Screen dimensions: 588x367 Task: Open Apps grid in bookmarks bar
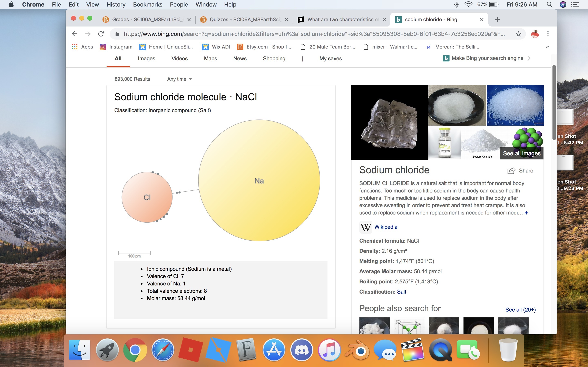pyautogui.click(x=75, y=47)
